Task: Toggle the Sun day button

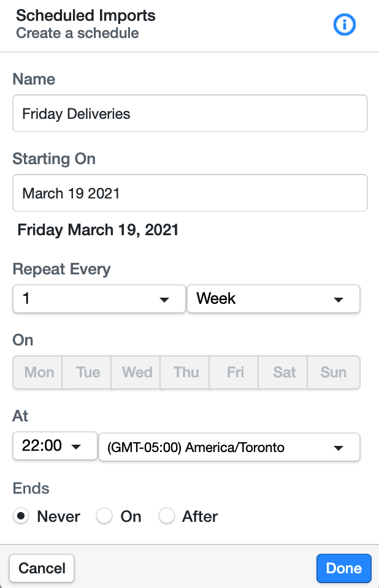Action: pyautogui.click(x=334, y=372)
